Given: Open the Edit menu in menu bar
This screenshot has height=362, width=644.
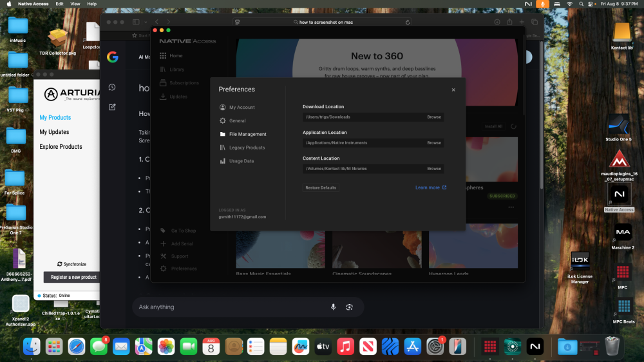Looking at the screenshot, I should [x=59, y=4].
